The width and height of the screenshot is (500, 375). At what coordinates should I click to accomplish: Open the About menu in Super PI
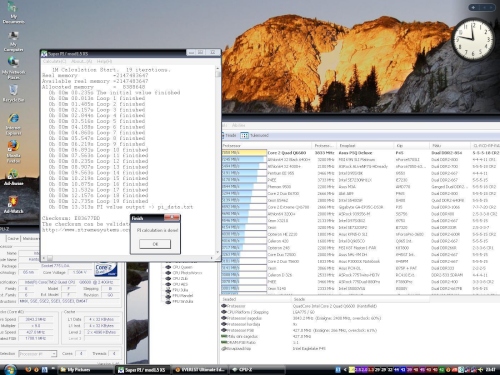click(x=81, y=62)
